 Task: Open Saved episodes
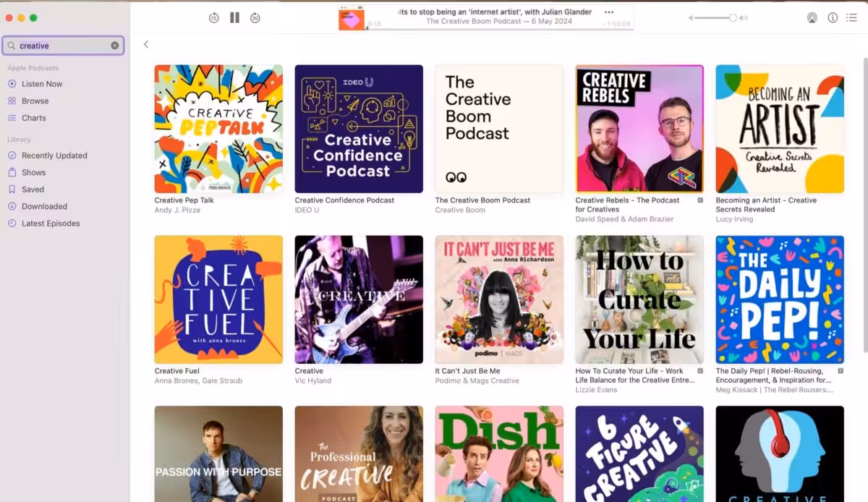pyautogui.click(x=33, y=190)
